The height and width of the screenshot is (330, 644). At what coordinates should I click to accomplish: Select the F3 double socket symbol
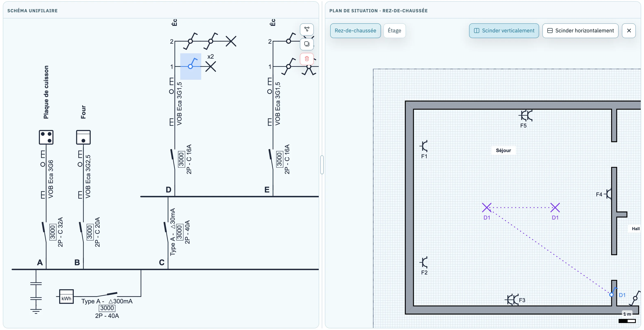pos(511,299)
